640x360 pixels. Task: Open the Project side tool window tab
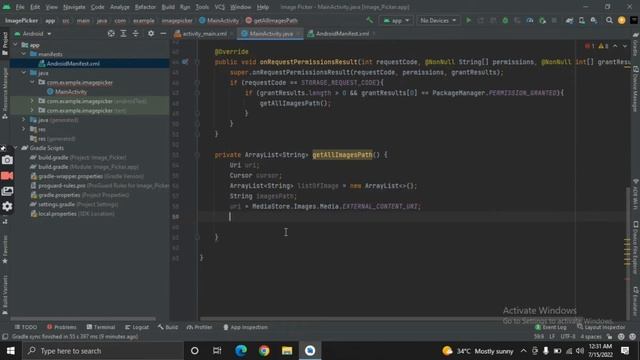coord(5,44)
